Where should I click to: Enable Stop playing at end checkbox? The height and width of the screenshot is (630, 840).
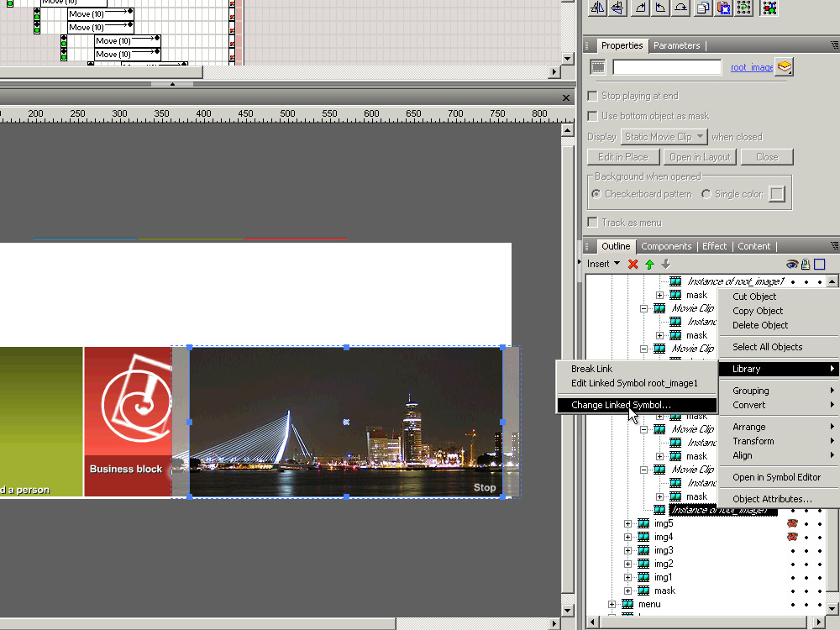coord(593,96)
